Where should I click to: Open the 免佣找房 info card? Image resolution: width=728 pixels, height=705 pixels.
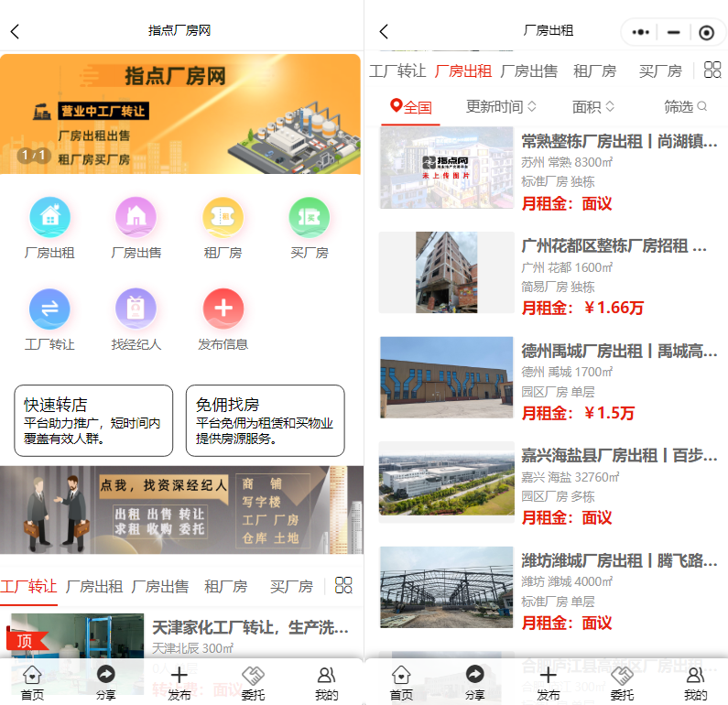pyautogui.click(x=265, y=420)
